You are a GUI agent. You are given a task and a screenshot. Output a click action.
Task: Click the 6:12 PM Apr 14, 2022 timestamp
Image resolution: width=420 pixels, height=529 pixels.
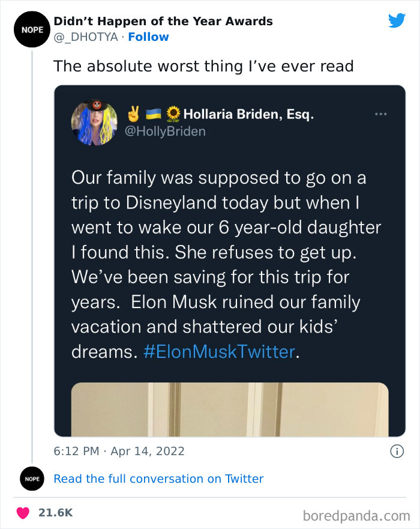point(119,451)
